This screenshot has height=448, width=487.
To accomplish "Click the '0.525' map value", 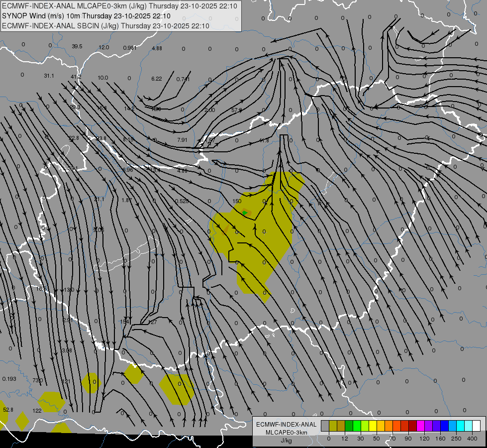I will point(182,201).
